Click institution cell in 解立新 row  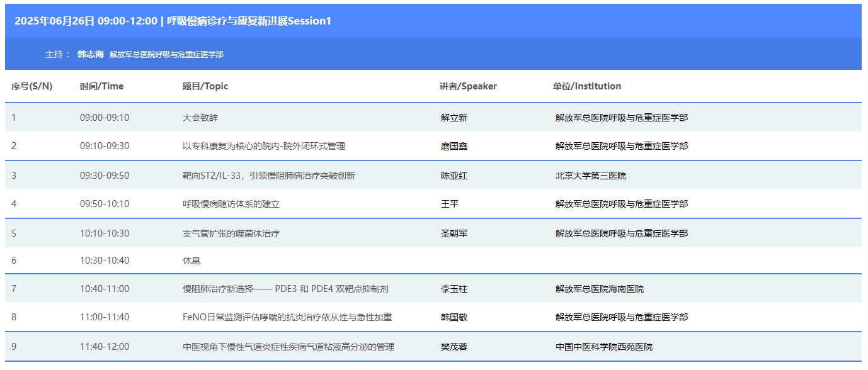click(622, 118)
